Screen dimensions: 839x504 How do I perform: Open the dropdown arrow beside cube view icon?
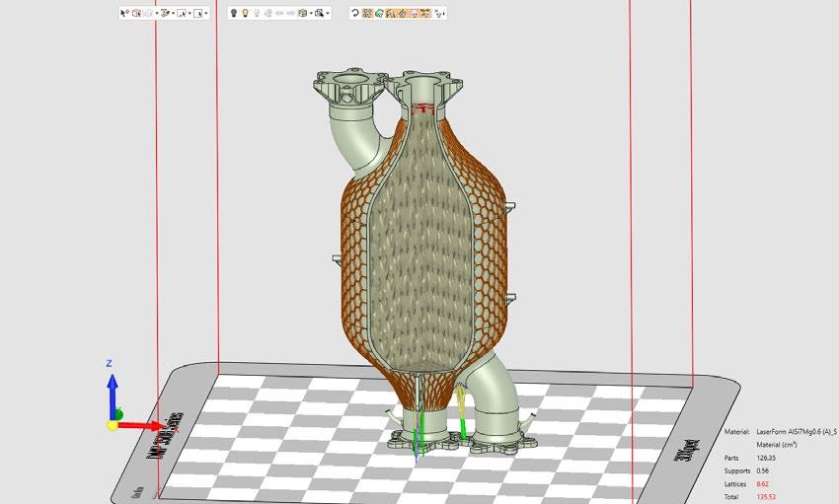311,13
